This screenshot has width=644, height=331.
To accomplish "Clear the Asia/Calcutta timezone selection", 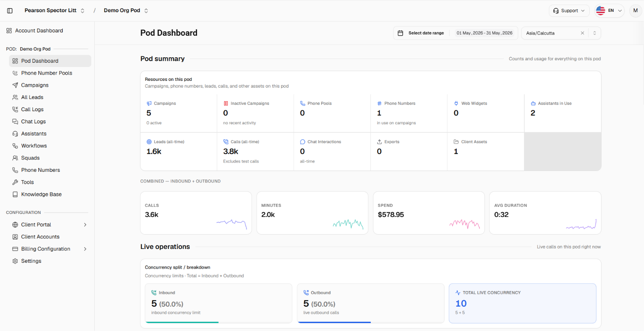I will [x=583, y=33].
